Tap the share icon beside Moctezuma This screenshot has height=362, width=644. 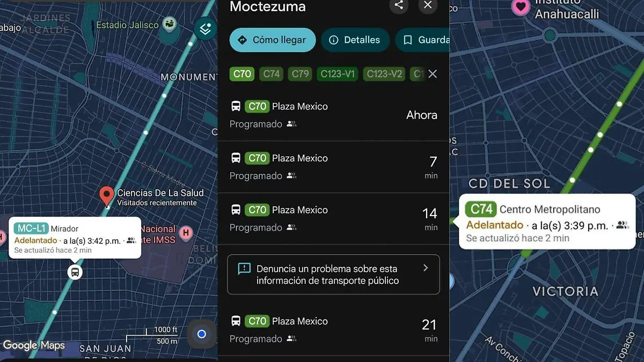coord(398,5)
